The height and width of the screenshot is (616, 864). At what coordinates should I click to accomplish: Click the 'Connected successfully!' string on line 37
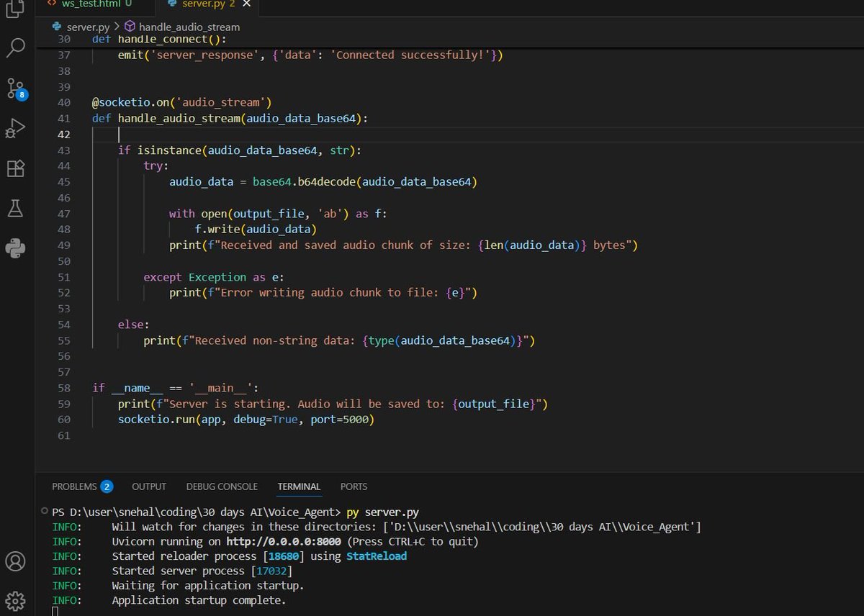click(x=413, y=55)
